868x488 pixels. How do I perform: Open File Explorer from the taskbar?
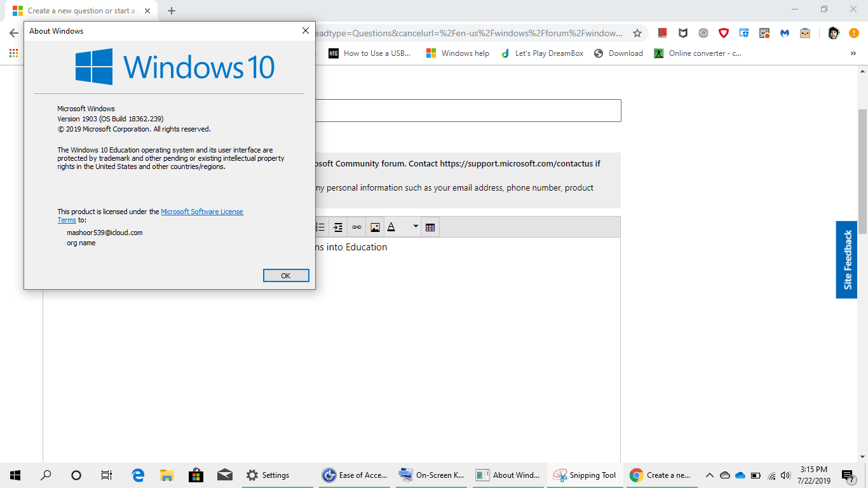click(x=166, y=475)
